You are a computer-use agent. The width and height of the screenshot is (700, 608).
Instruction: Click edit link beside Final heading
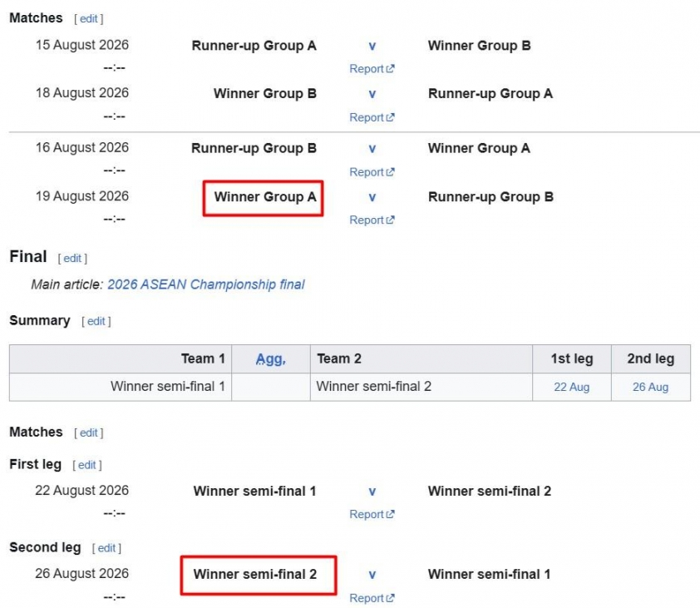72,258
